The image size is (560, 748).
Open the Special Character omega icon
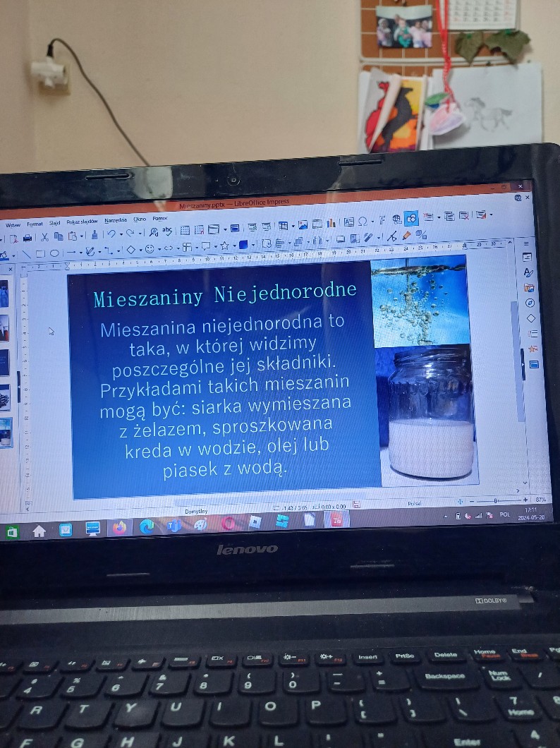point(363,222)
